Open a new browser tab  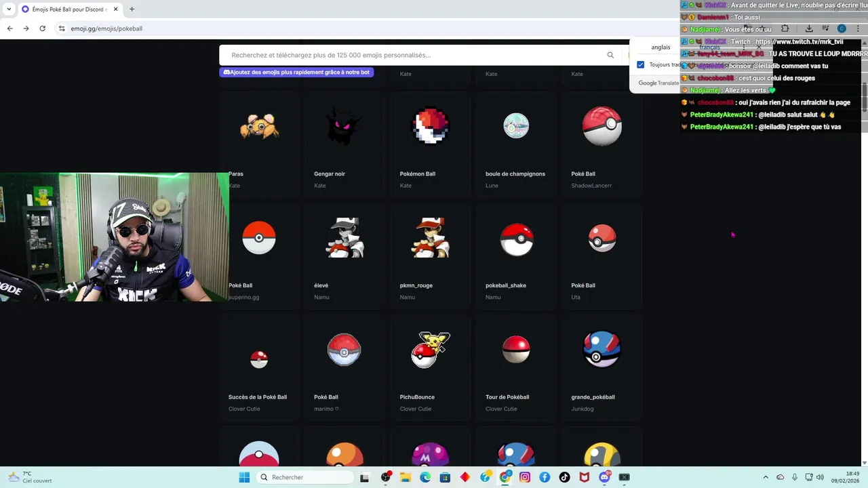132,9
